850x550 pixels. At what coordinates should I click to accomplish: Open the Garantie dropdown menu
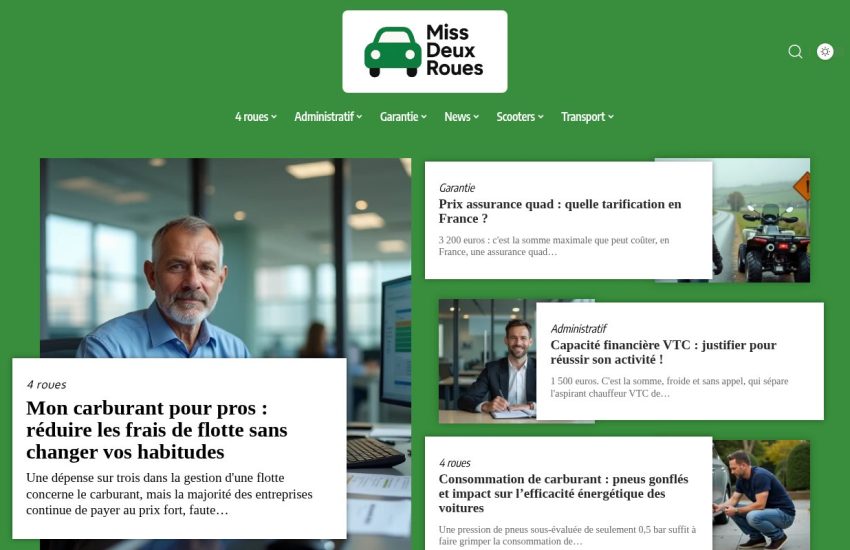pos(403,117)
